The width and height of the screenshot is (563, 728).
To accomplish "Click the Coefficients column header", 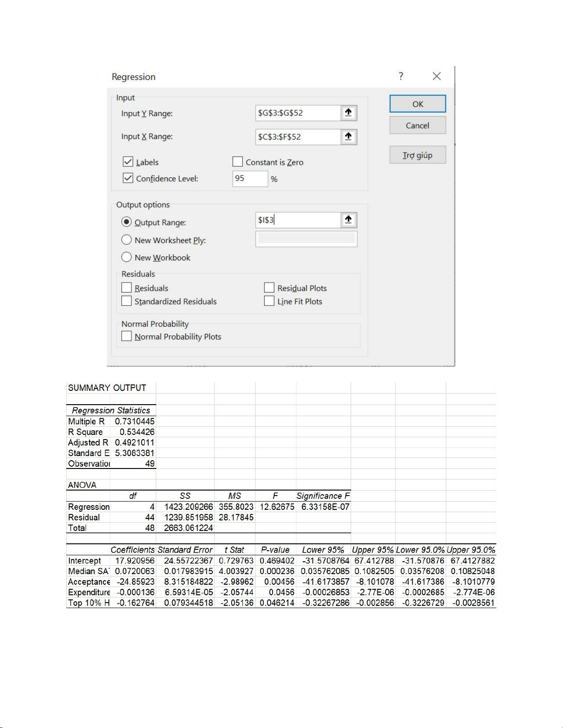I will pos(133,550).
